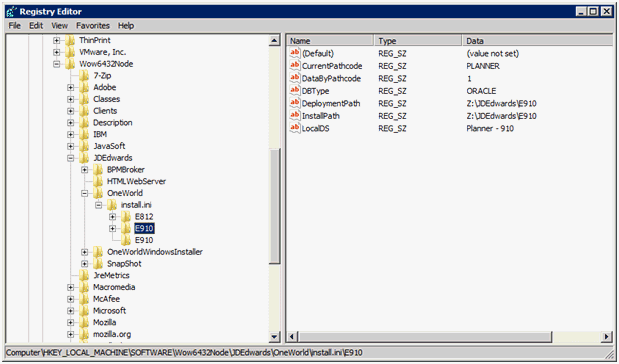
Task: Collapse the OneWorld key node
Action: 84,193
